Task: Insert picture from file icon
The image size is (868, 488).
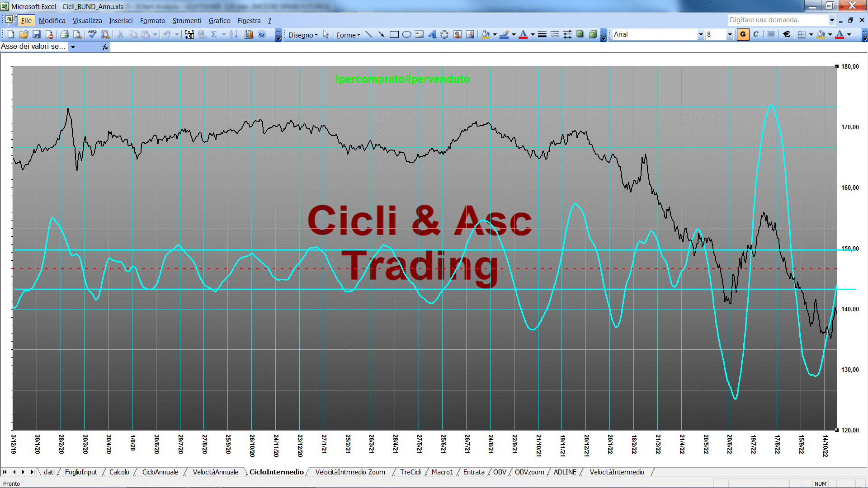Action: coord(470,34)
